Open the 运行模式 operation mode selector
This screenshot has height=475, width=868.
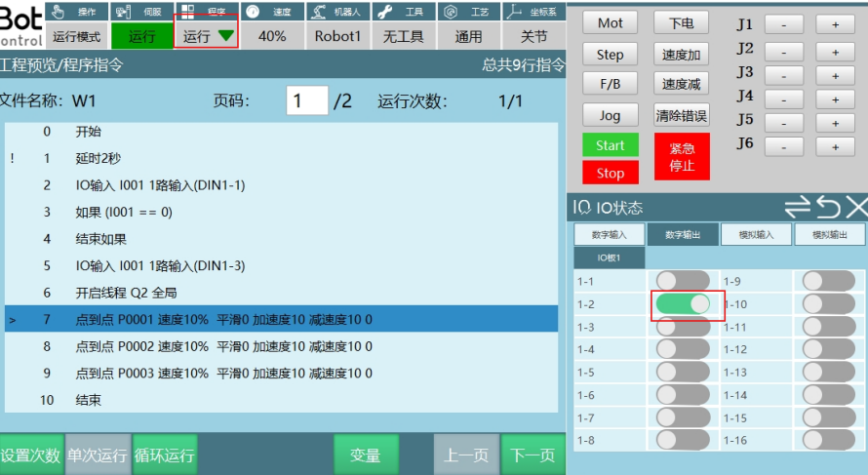76,36
